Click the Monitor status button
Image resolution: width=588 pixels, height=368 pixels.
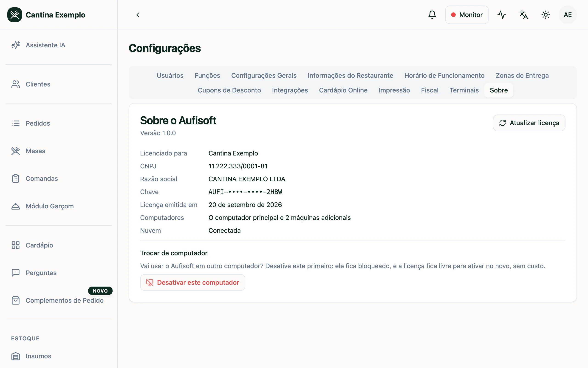(x=467, y=15)
